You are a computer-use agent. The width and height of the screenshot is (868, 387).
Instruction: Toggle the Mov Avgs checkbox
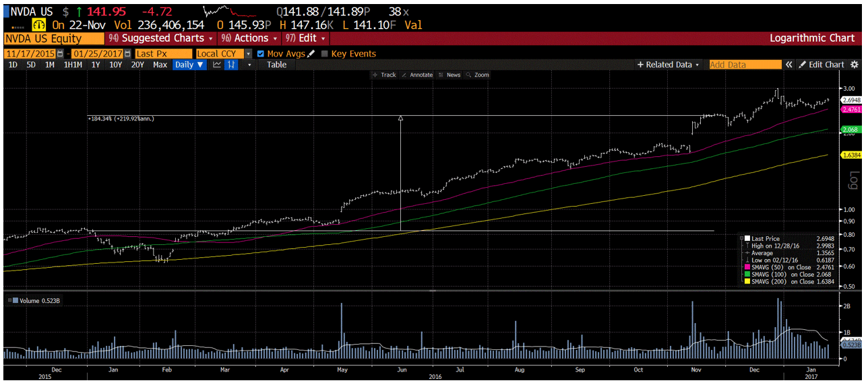[261, 54]
